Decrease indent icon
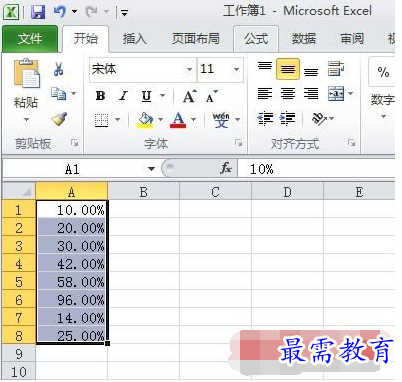 coord(265,118)
